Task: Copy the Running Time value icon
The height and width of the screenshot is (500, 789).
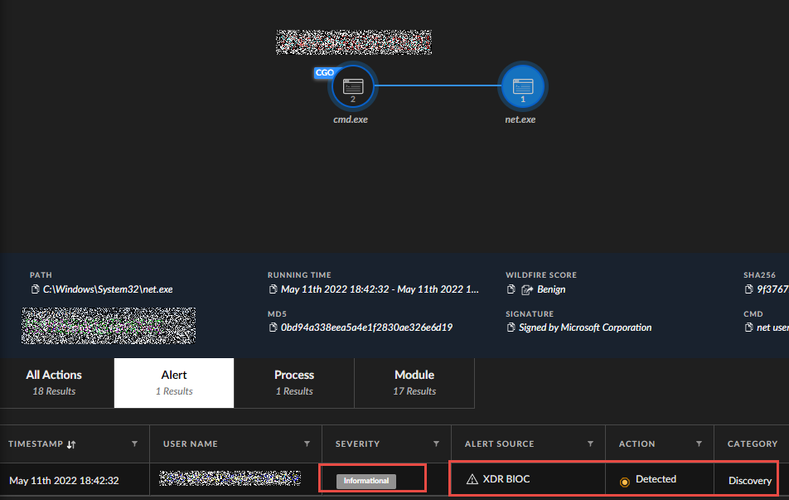Action: [272, 290]
